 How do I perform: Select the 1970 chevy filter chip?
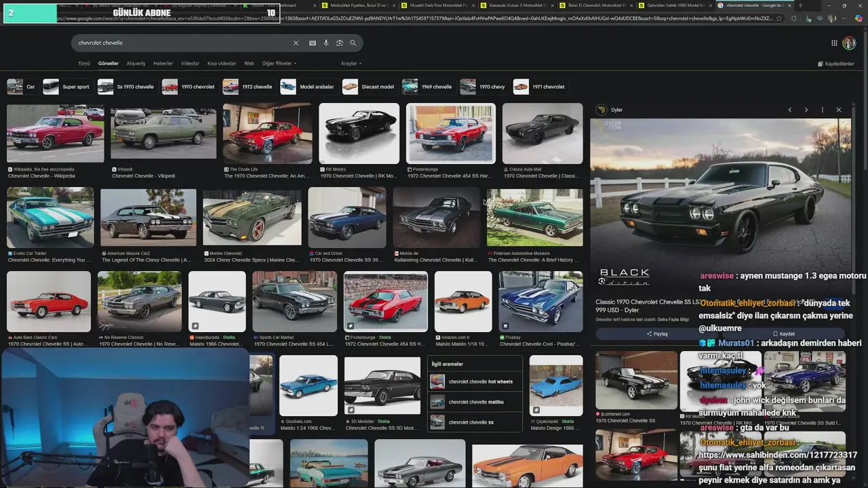(483, 87)
